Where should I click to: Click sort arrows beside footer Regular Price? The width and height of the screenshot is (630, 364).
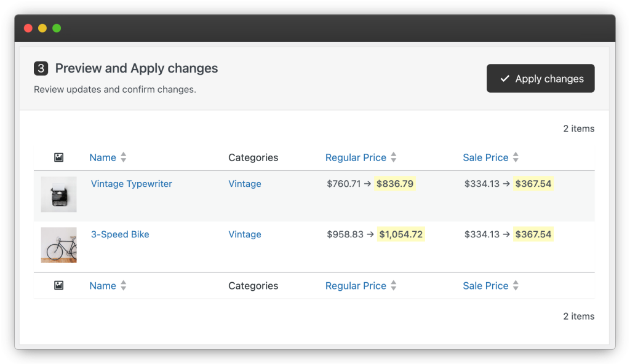394,286
